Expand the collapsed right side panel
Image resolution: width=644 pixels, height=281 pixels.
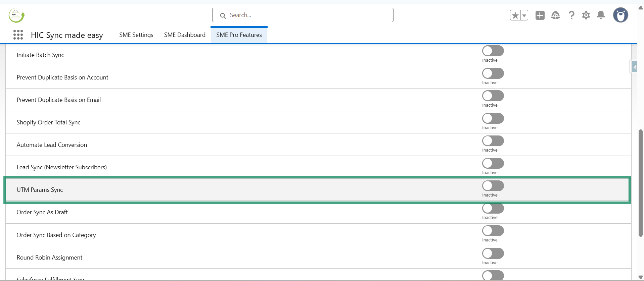[634, 67]
